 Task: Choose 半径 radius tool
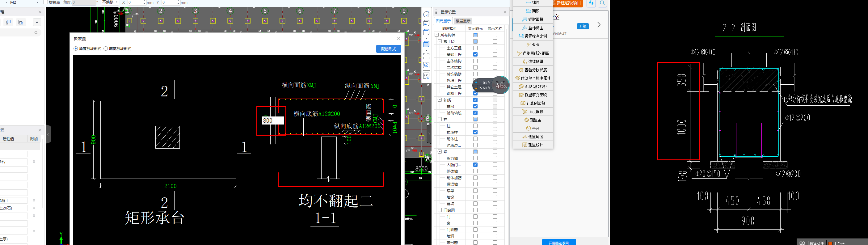pos(533,128)
